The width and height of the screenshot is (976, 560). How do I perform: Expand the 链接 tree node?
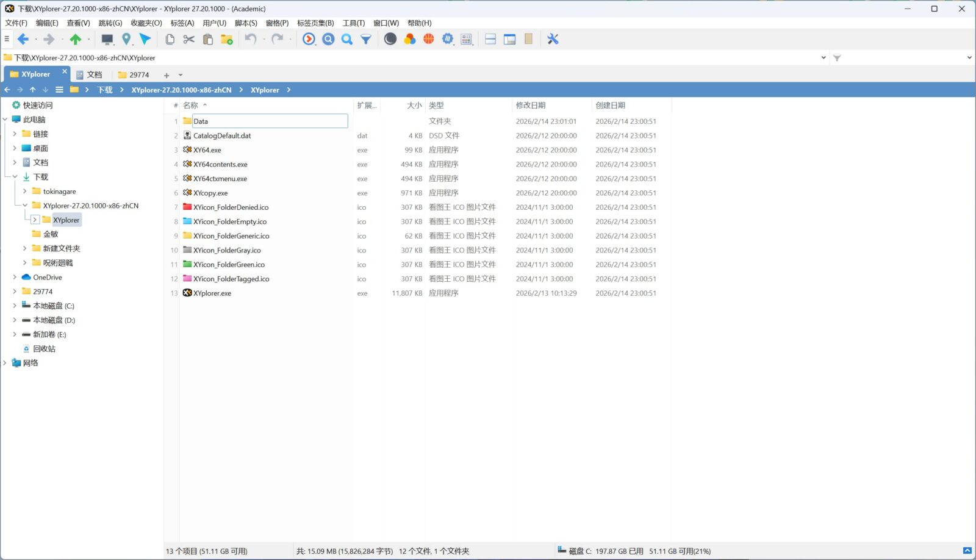click(15, 134)
